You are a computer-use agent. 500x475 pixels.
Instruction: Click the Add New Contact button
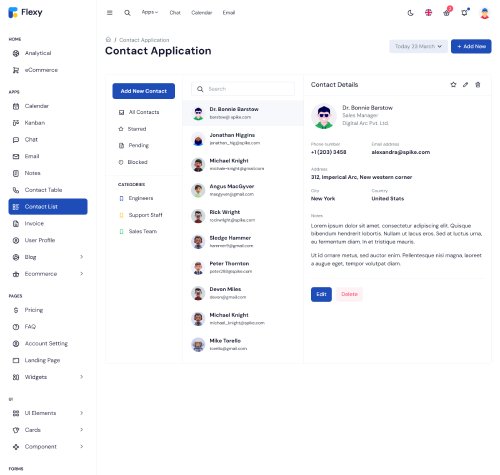pos(144,91)
